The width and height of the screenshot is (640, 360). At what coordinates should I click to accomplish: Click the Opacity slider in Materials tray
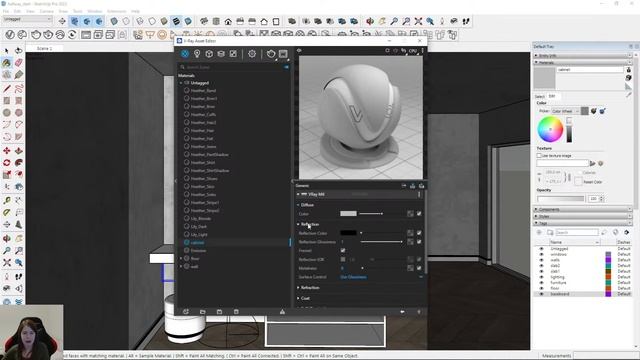click(x=561, y=199)
